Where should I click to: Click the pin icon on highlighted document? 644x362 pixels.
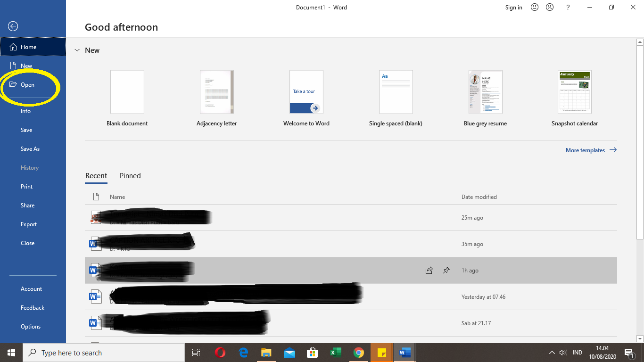coord(446,271)
